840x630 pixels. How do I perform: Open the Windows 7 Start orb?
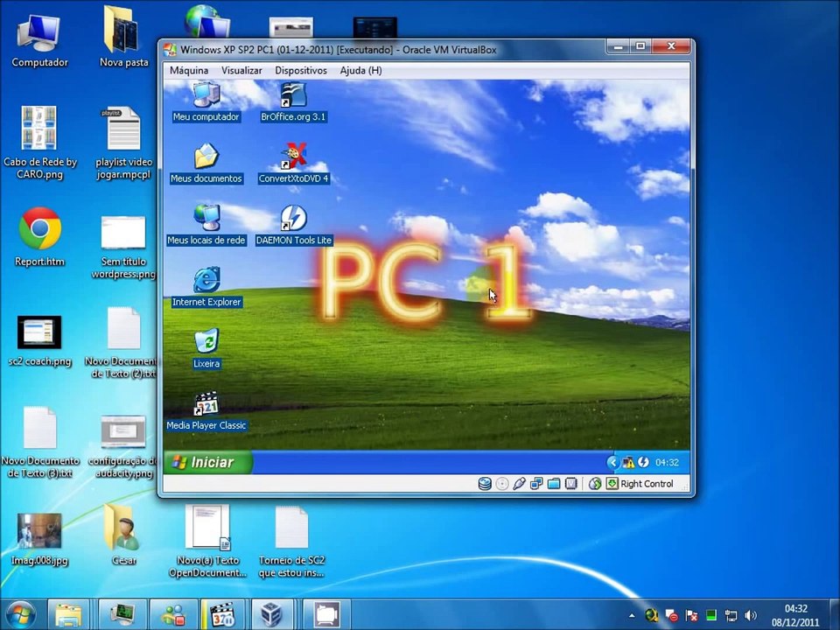20,614
